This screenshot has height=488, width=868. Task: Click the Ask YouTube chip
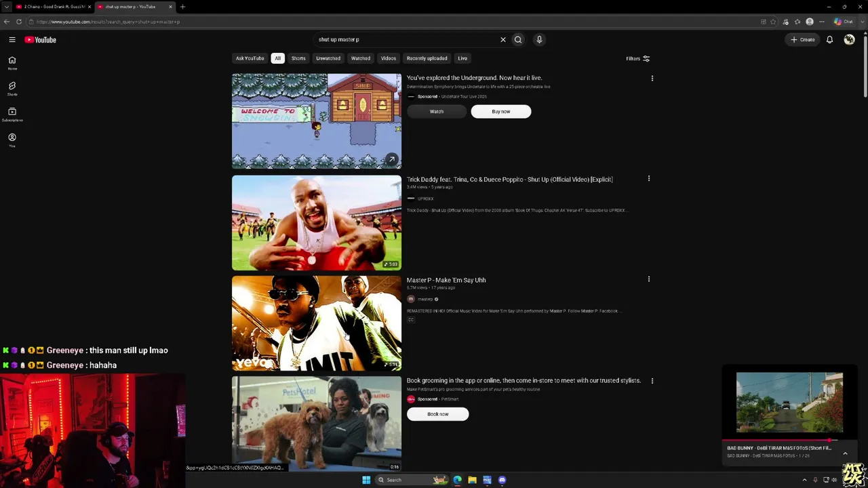250,58
